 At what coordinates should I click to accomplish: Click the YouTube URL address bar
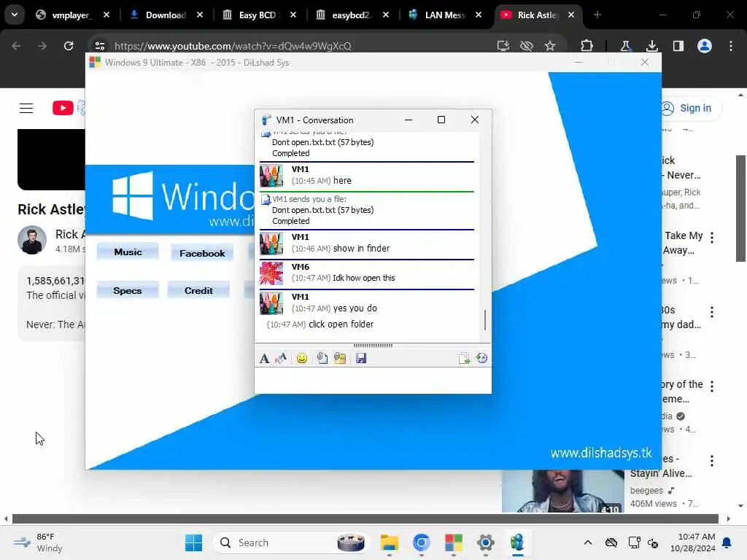[x=233, y=46]
